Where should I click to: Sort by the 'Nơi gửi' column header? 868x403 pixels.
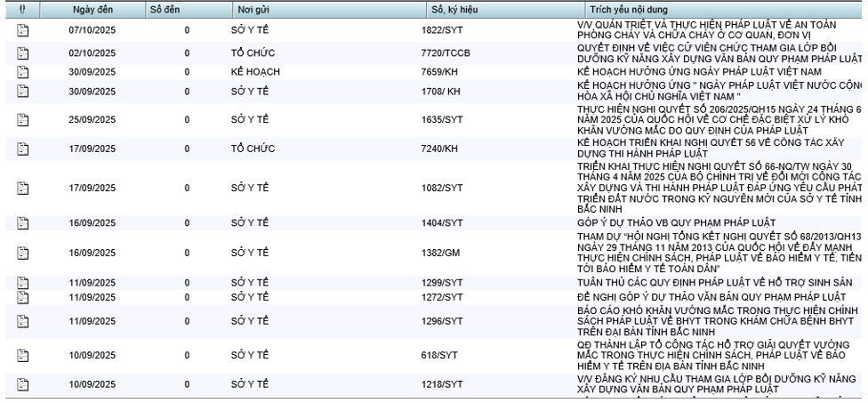253,9
